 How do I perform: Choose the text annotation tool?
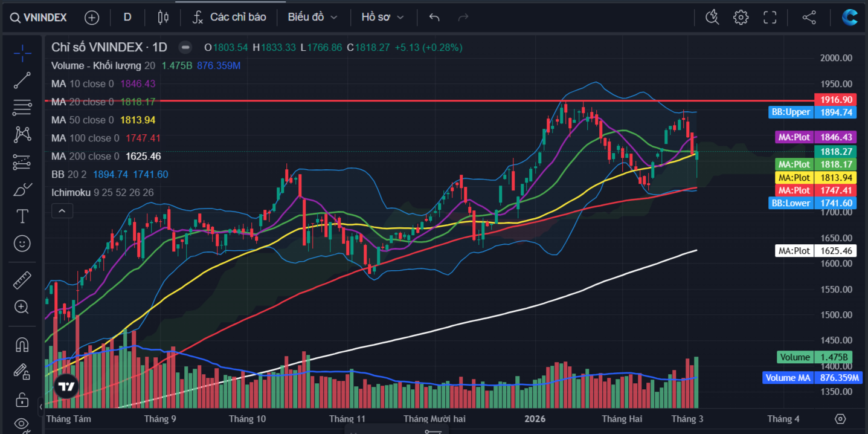tap(22, 216)
